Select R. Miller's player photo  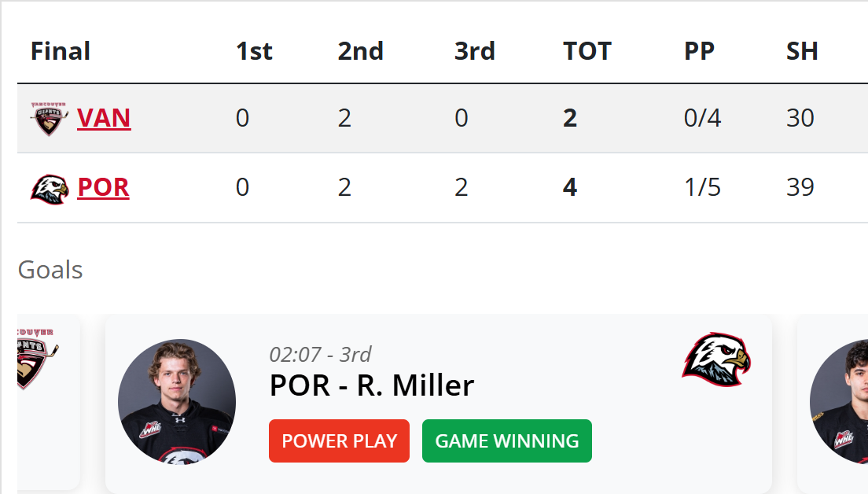(x=176, y=401)
